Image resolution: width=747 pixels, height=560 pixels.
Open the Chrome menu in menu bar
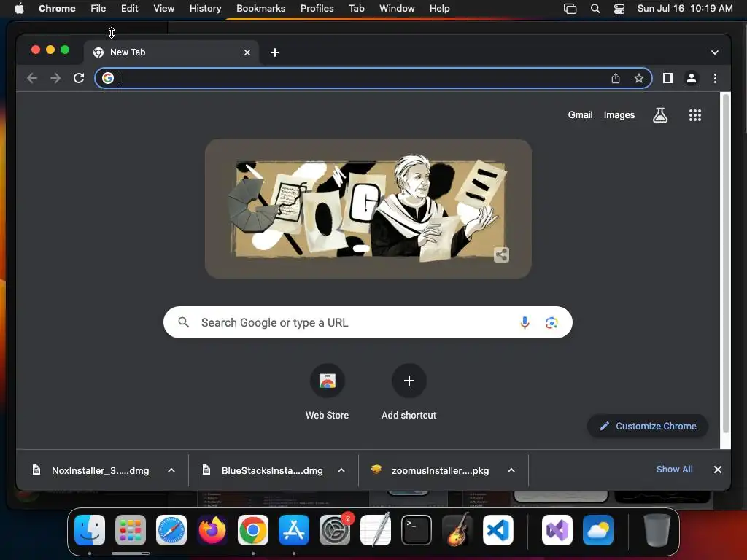(57, 9)
